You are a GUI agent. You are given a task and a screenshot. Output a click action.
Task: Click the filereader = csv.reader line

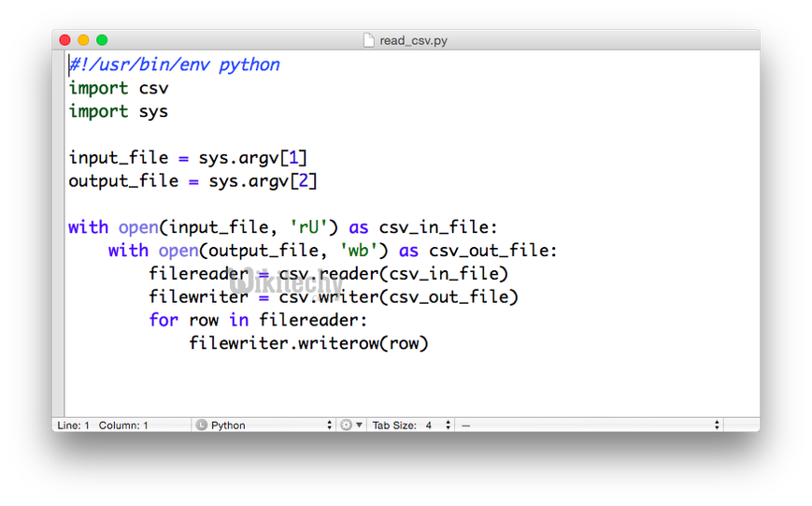(x=328, y=274)
